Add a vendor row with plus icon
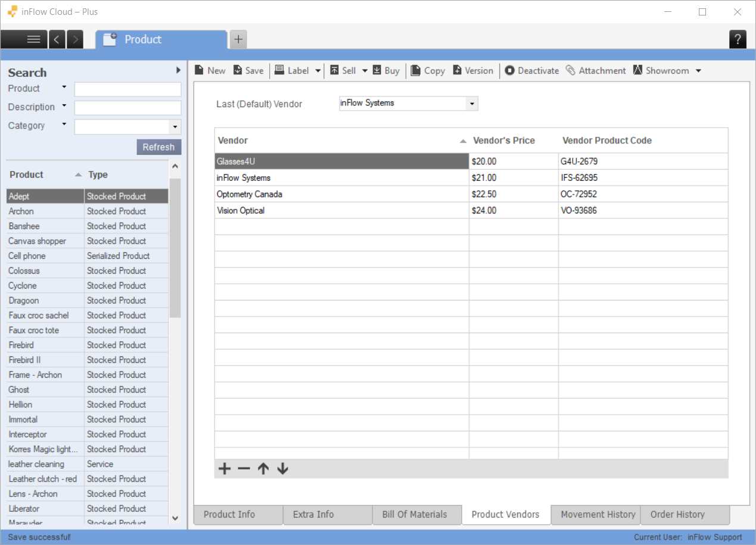This screenshot has width=756, height=545. click(224, 469)
